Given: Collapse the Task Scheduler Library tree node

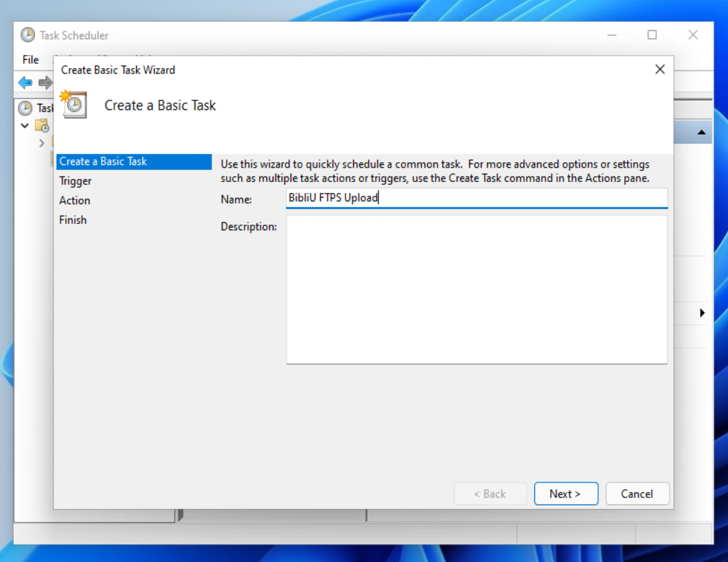Looking at the screenshot, I should pyautogui.click(x=25, y=126).
